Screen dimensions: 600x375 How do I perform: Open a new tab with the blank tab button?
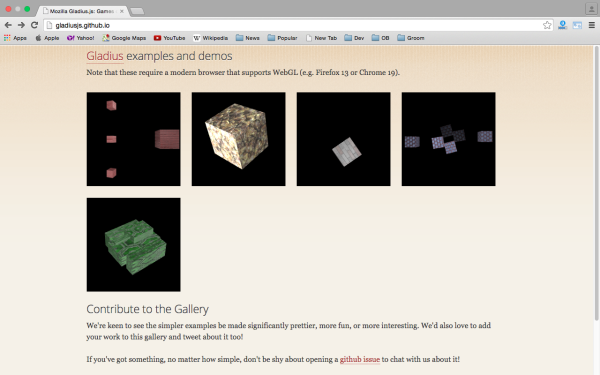click(137, 11)
